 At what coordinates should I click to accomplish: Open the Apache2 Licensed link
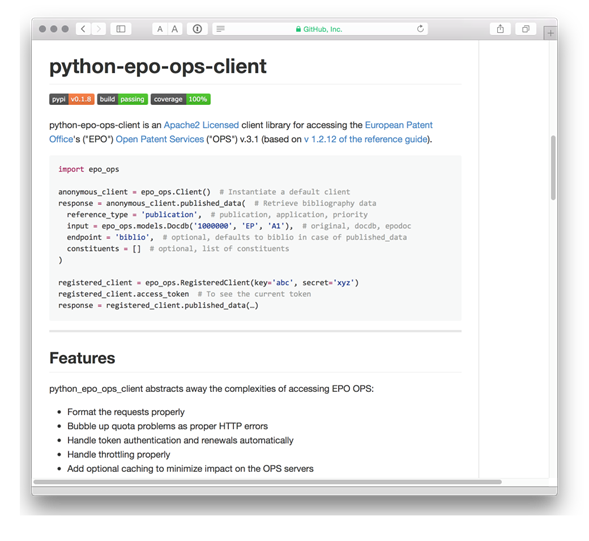click(201, 125)
